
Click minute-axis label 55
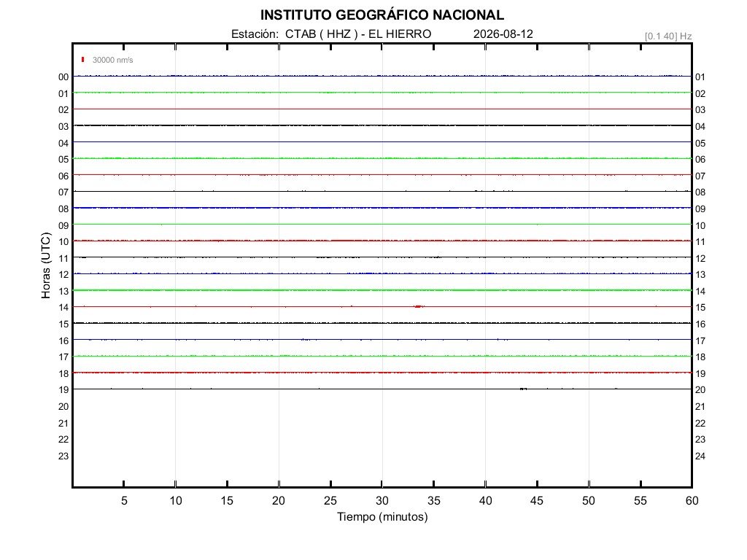pos(640,501)
